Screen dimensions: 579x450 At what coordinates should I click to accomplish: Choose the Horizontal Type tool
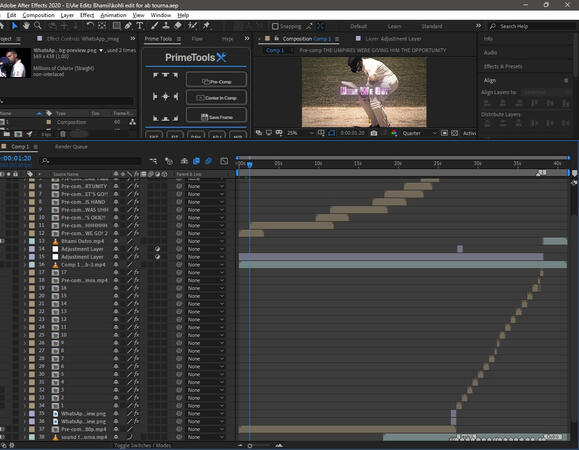pyautogui.click(x=140, y=26)
